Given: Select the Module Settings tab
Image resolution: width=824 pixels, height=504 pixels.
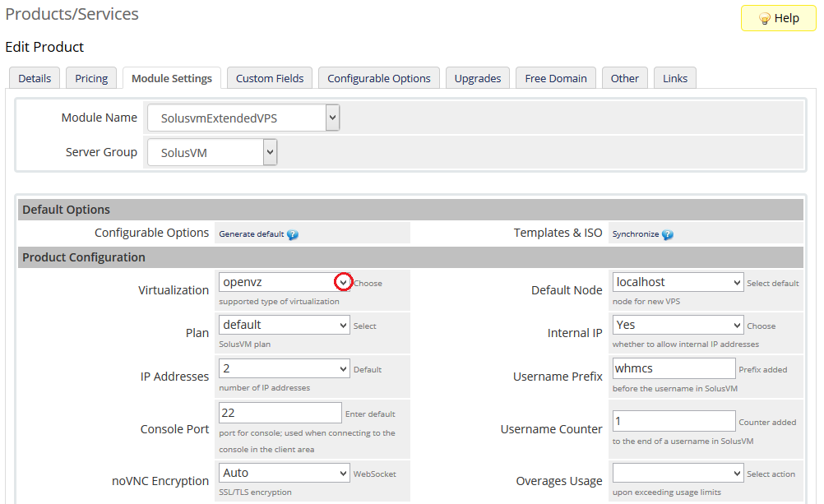Looking at the screenshot, I should click(172, 78).
